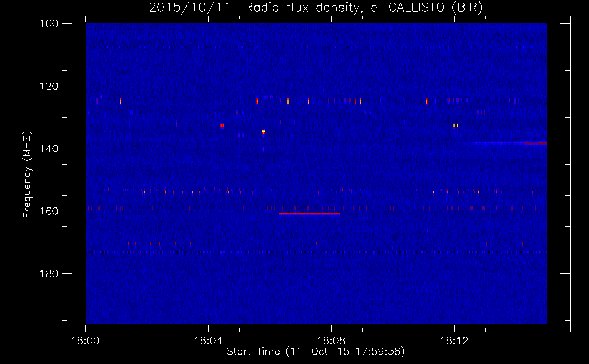Select the "Frequency (MHZ)" y-axis label
Image resolution: width=589 pixels, height=364 pixels.
[x=27, y=174]
